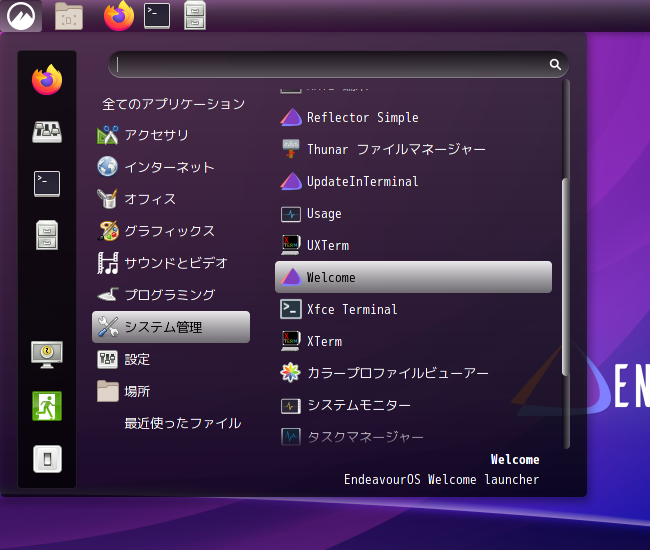Screen dimensions: 650x550
Task: Open file manager cabinet icon in top panel
Action: pos(195,16)
